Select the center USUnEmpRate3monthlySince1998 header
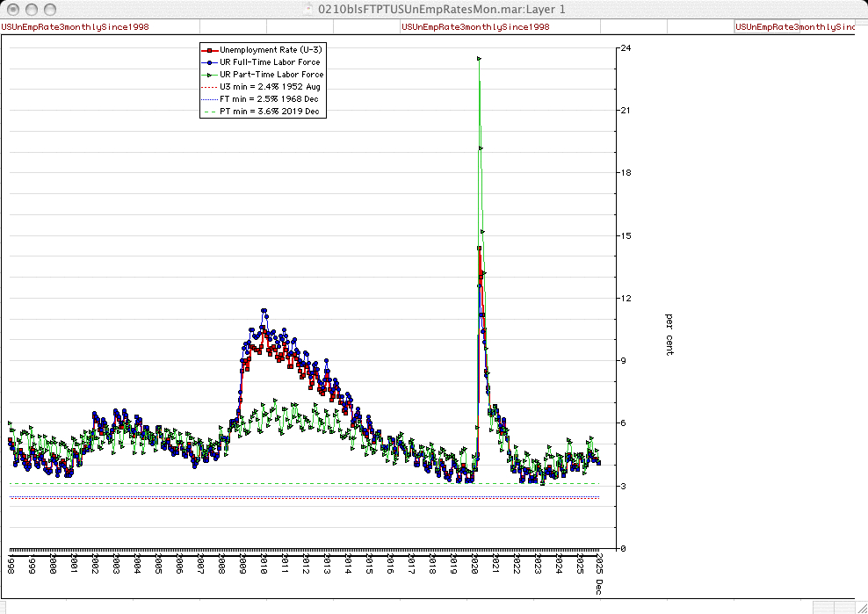 [x=475, y=27]
